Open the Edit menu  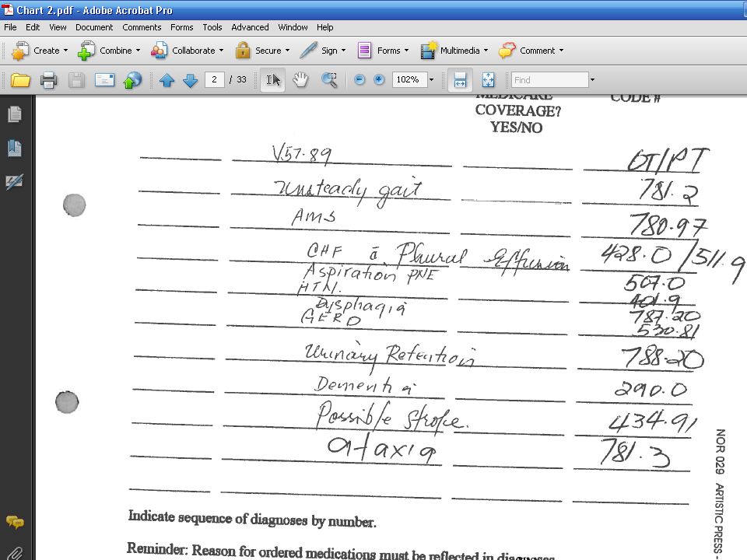point(33,27)
